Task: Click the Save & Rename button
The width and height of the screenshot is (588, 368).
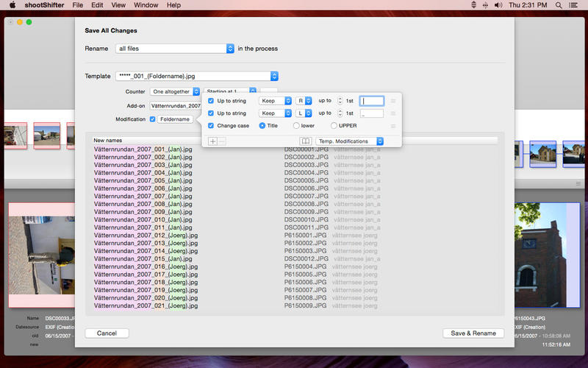Action: coord(473,333)
